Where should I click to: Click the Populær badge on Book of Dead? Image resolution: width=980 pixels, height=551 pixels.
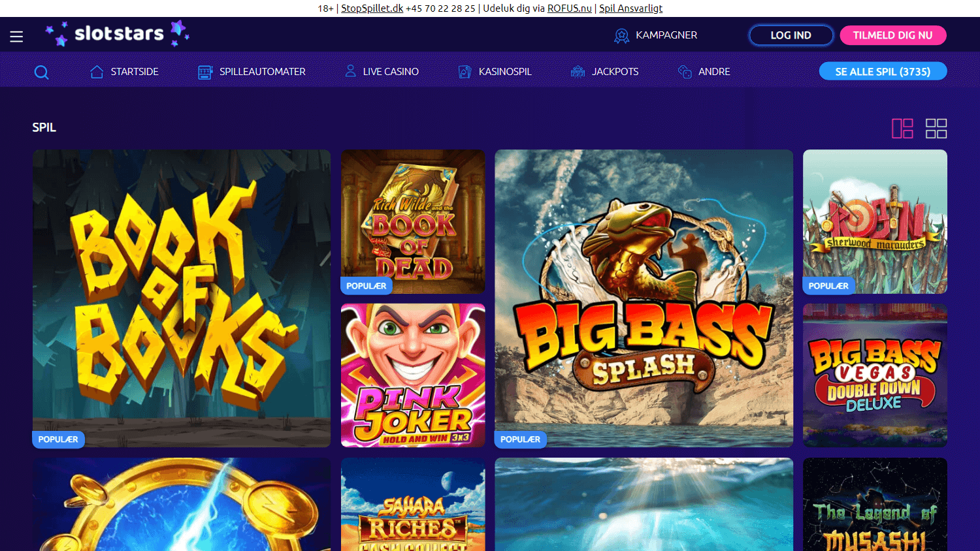tap(367, 286)
